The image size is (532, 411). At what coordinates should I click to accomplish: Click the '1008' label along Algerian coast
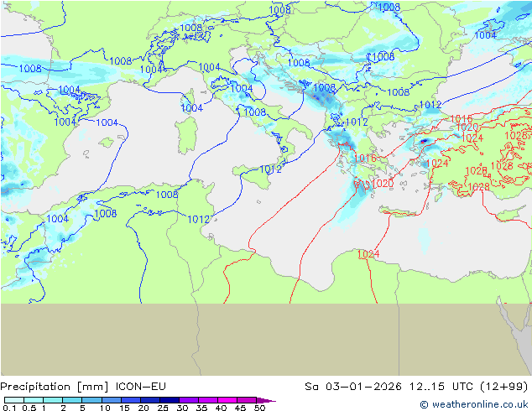coord(167,195)
